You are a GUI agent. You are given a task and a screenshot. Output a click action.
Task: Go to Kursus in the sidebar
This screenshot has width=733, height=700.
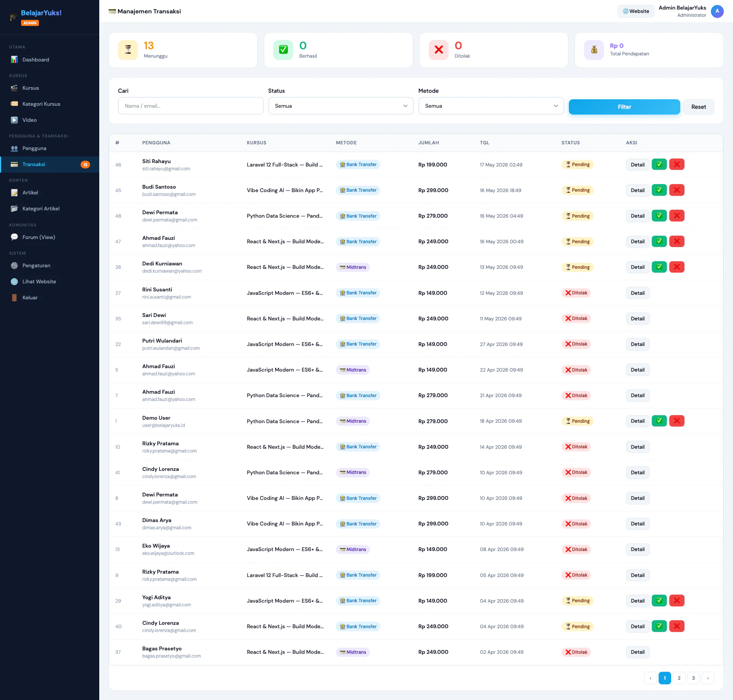50,88
